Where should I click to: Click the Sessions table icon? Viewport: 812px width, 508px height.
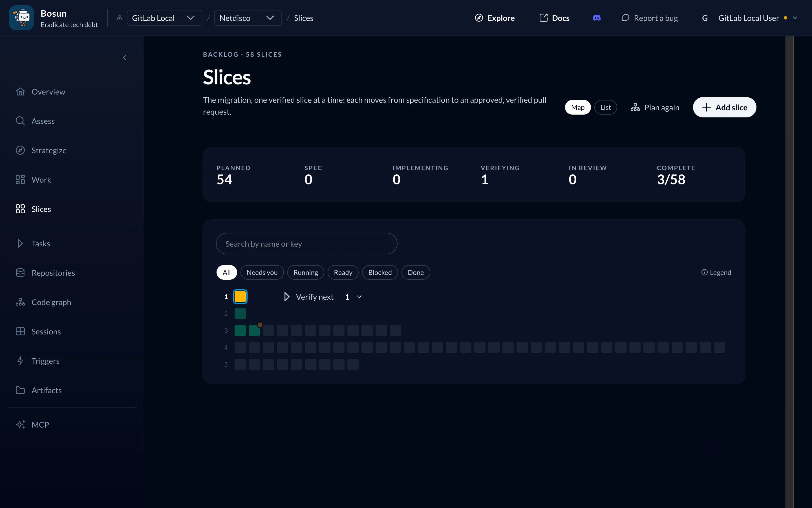pyautogui.click(x=20, y=332)
